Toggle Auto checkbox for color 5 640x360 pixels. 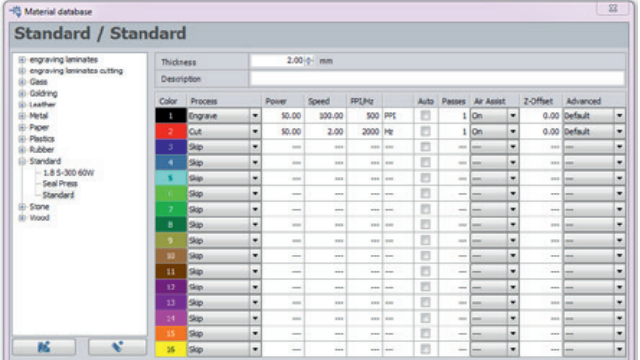(x=425, y=178)
